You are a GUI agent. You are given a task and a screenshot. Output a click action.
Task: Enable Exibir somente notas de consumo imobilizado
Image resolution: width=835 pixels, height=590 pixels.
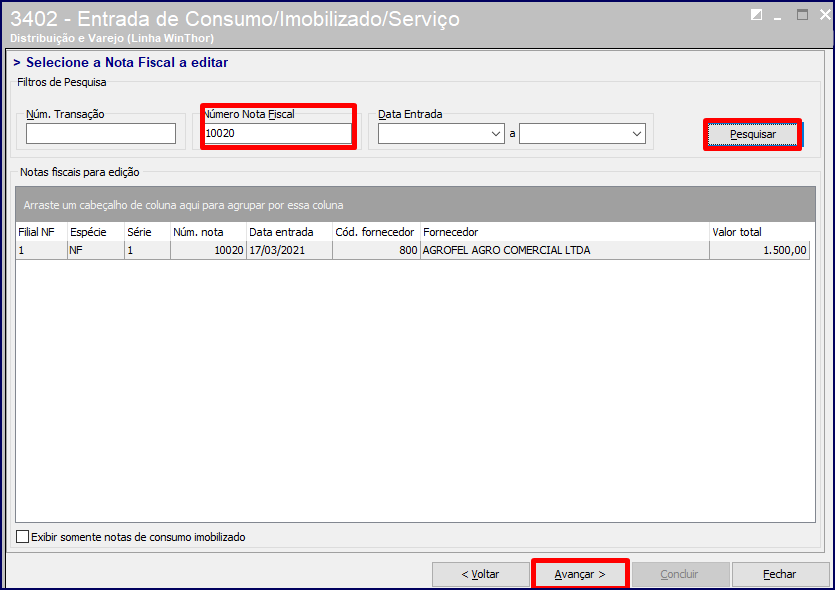pyautogui.click(x=22, y=536)
